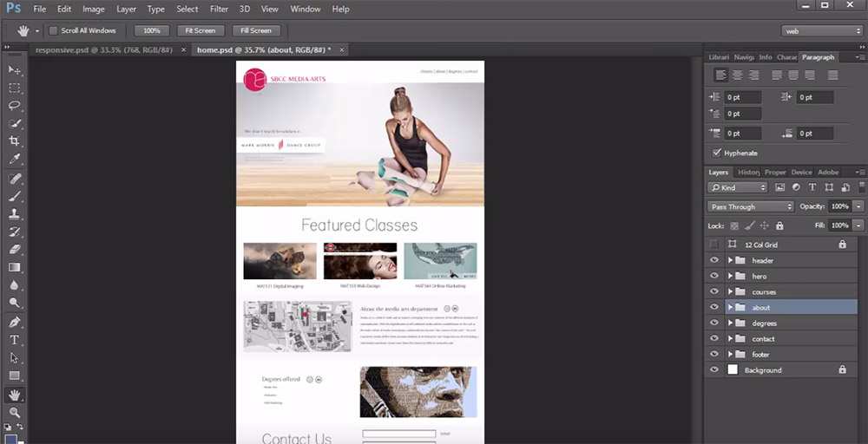Select the Lasso tool

14,105
